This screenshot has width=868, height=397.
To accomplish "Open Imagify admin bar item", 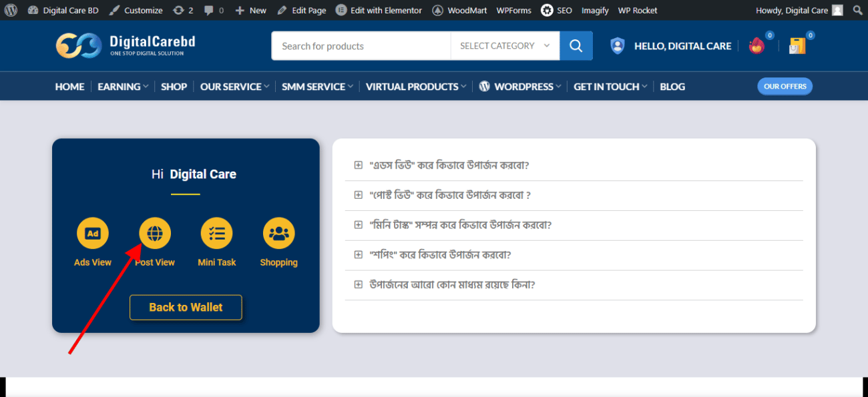I will [x=595, y=10].
